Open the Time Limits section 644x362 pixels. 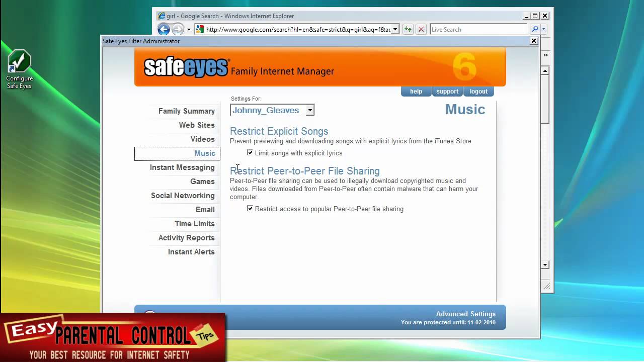coord(195,224)
